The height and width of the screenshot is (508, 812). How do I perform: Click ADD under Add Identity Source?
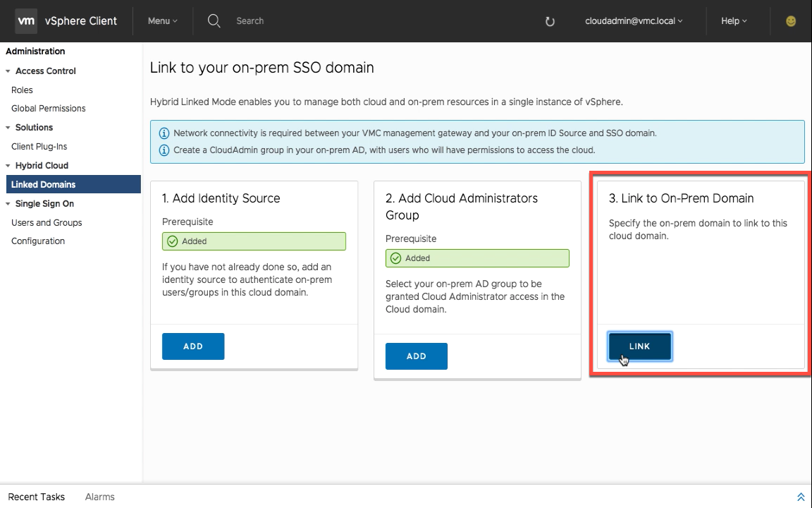pyautogui.click(x=193, y=346)
